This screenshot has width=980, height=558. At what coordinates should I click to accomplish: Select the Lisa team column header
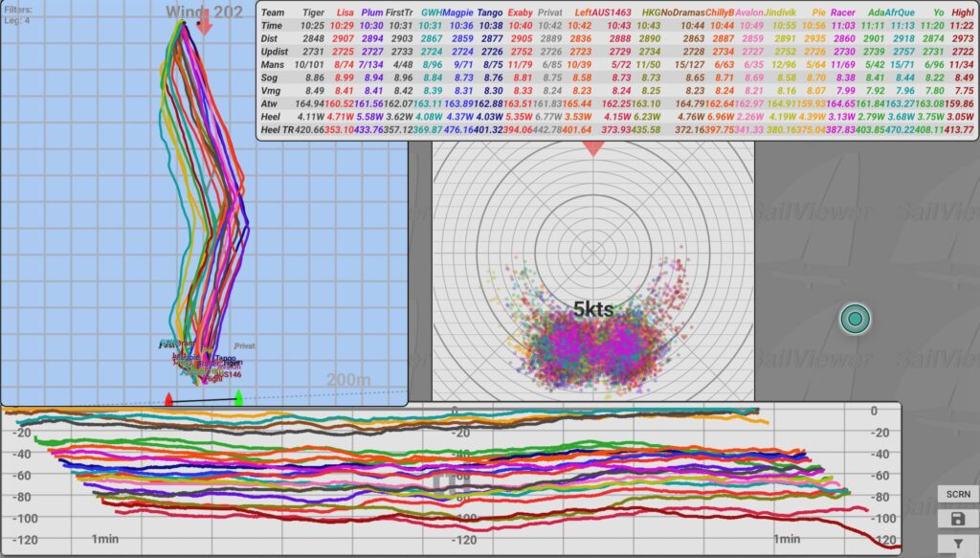[x=345, y=12]
